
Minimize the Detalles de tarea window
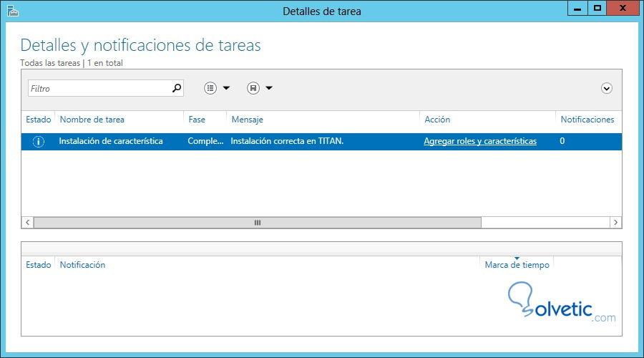[577, 8]
